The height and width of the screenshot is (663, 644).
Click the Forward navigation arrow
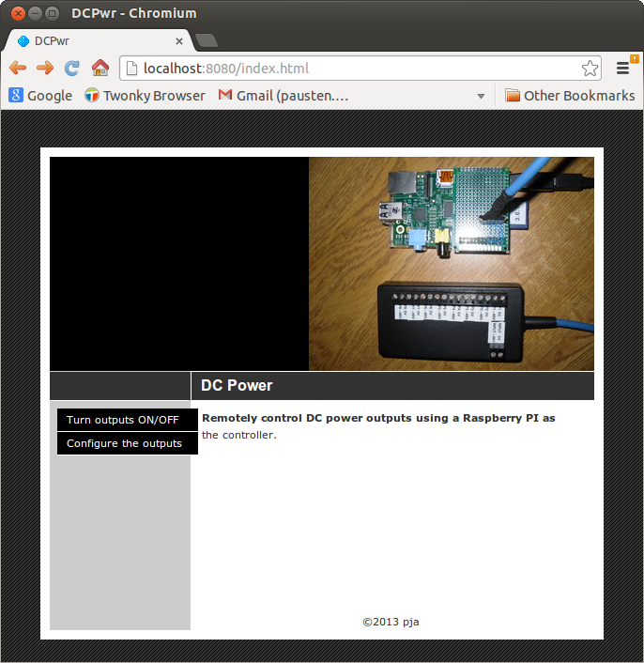(x=44, y=68)
